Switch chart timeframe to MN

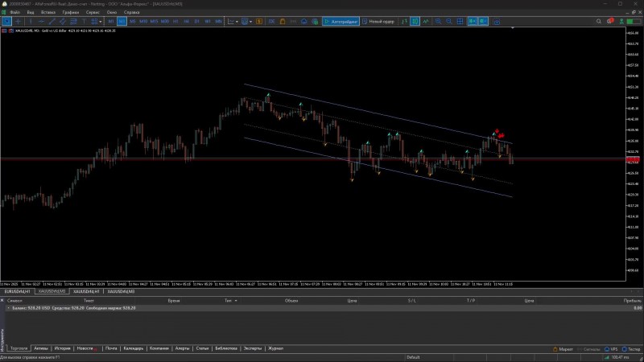(218, 22)
